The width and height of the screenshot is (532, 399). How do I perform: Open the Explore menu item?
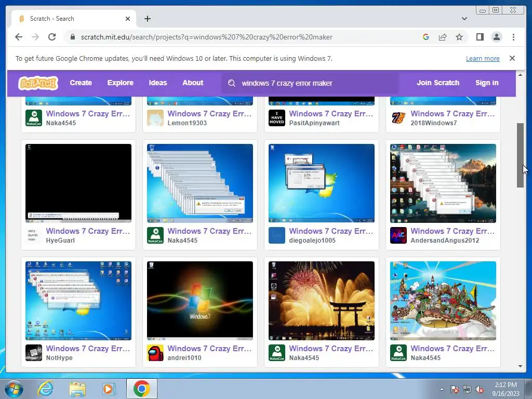tap(121, 83)
